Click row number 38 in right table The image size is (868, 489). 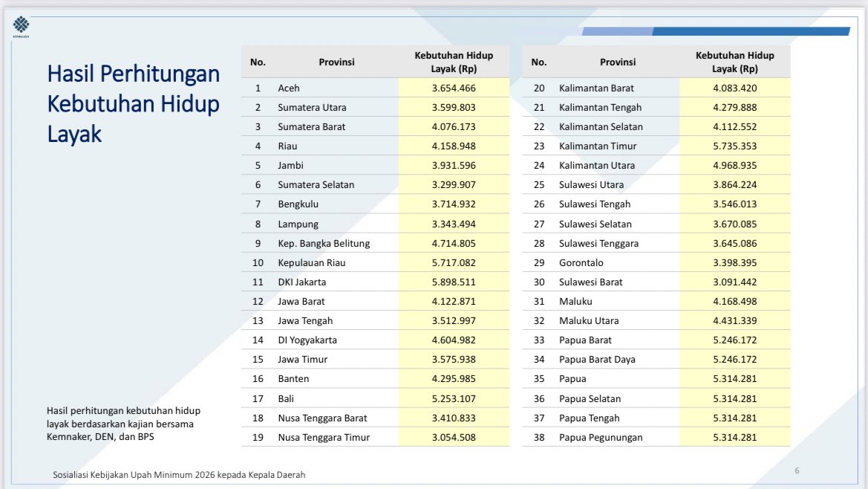[539, 438]
